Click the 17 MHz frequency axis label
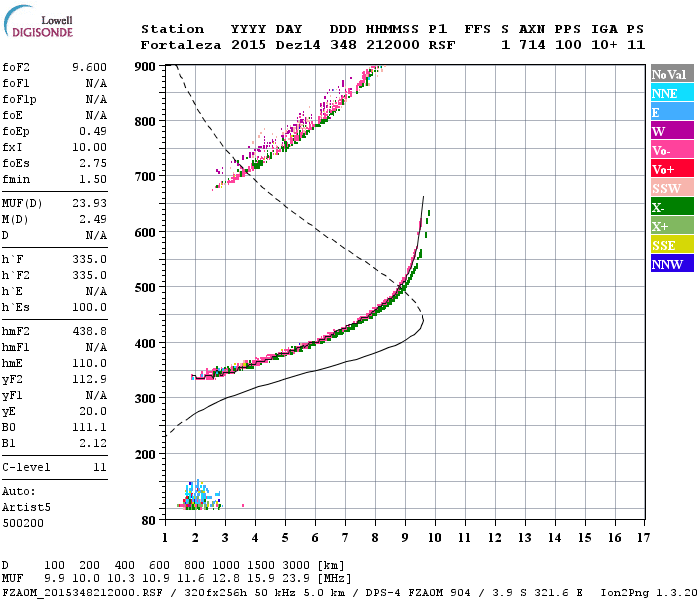Screen dimensions: 700x600 [x=643, y=538]
